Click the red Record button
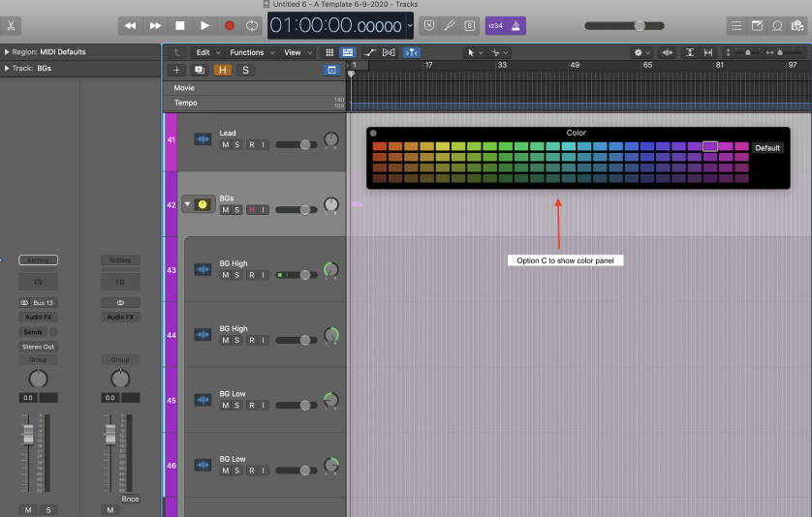Viewport: 812px width, 517px height. tap(229, 25)
